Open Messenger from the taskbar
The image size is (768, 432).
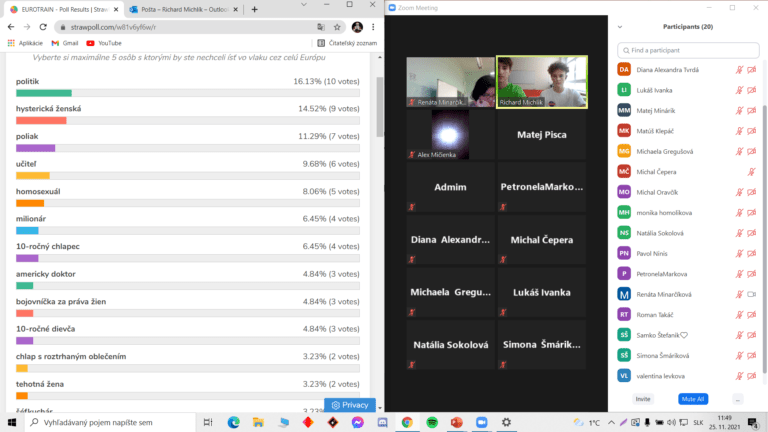[358, 422]
